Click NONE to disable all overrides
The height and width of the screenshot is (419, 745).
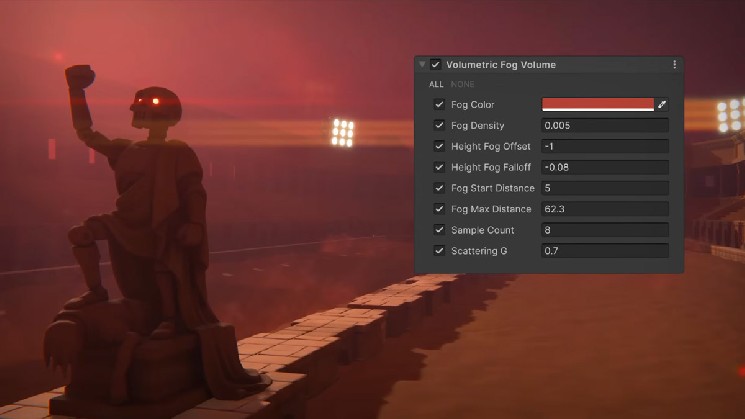(x=462, y=84)
